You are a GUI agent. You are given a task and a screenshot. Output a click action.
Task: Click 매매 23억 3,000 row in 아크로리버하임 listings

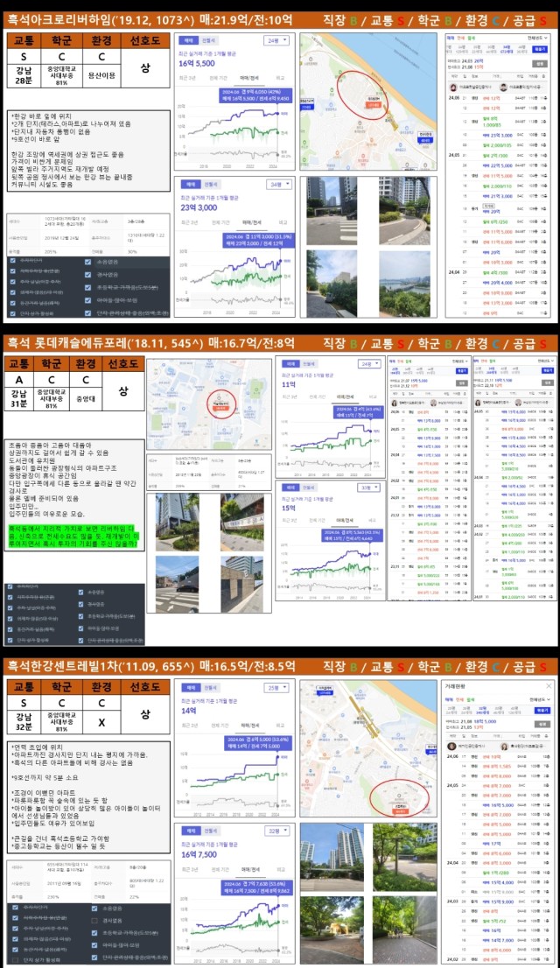coord(497,135)
